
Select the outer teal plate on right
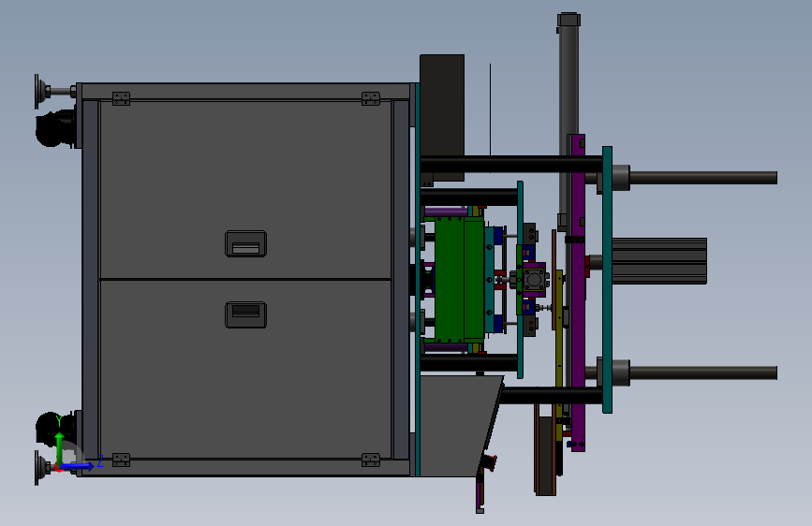click(607, 280)
